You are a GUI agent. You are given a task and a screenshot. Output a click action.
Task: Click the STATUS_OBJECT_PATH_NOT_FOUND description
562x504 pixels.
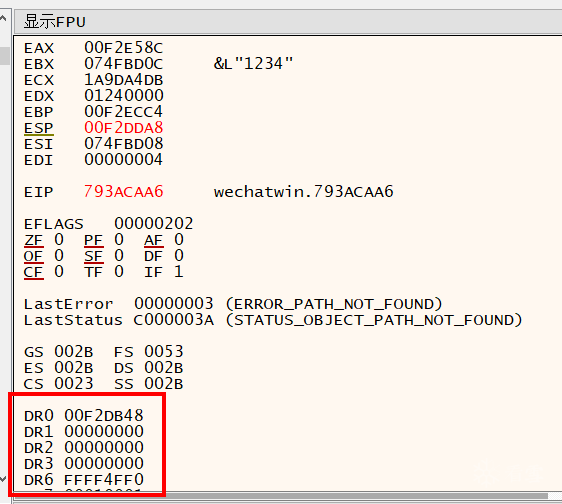pos(374,320)
